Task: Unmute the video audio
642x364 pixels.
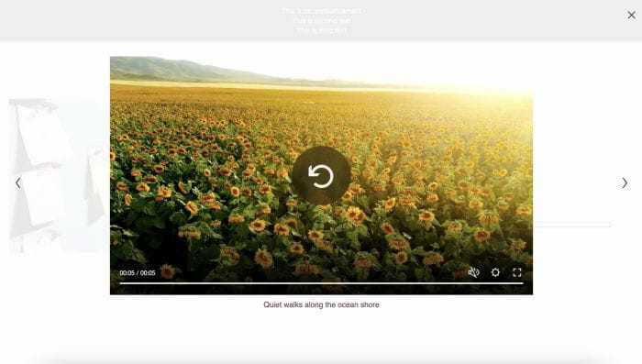Action: [x=474, y=272]
